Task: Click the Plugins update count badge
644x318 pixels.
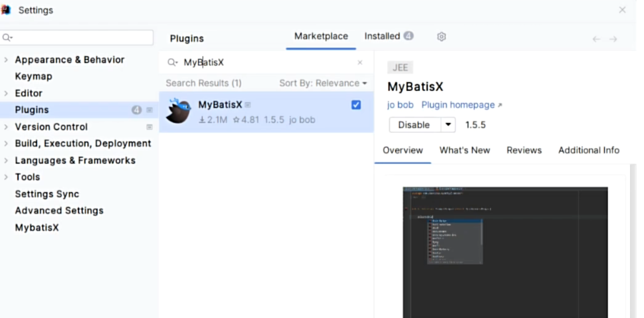Action: click(x=136, y=110)
